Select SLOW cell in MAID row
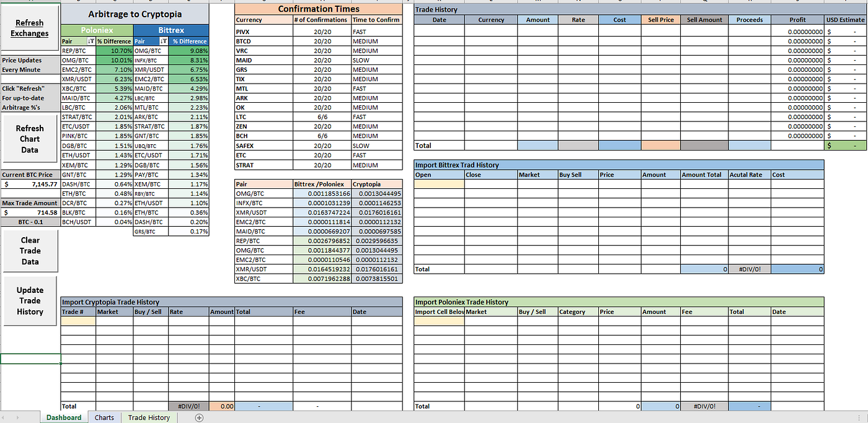Image resolution: width=868 pixels, height=423 pixels. pyautogui.click(x=377, y=60)
